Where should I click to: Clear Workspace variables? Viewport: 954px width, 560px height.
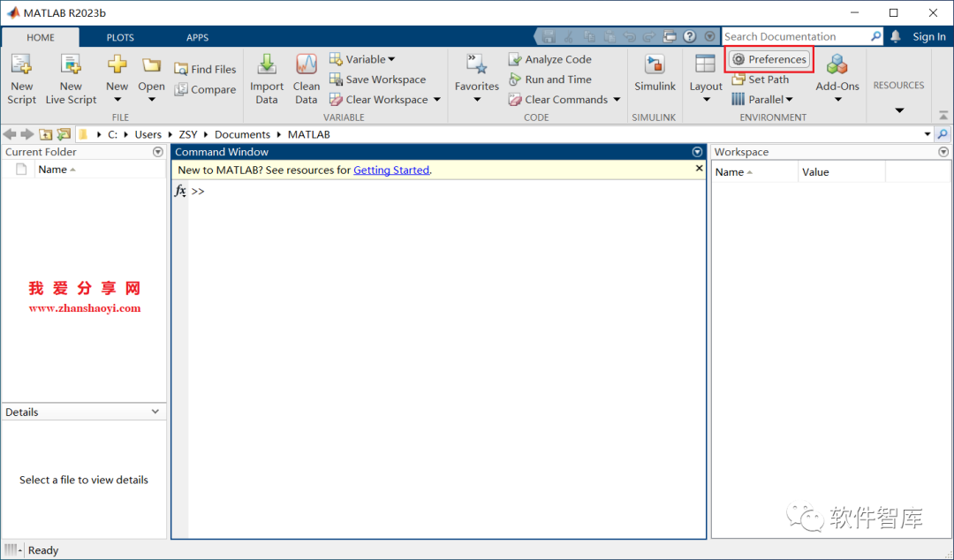coord(378,99)
